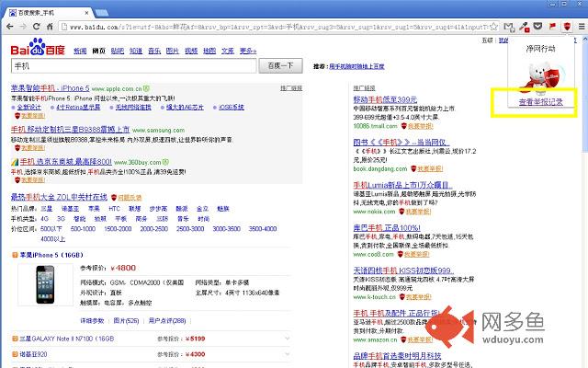Image resolution: width=588 pixels, height=368 pixels.
Task: Open the Pocket extension icon
Action: click(538, 27)
